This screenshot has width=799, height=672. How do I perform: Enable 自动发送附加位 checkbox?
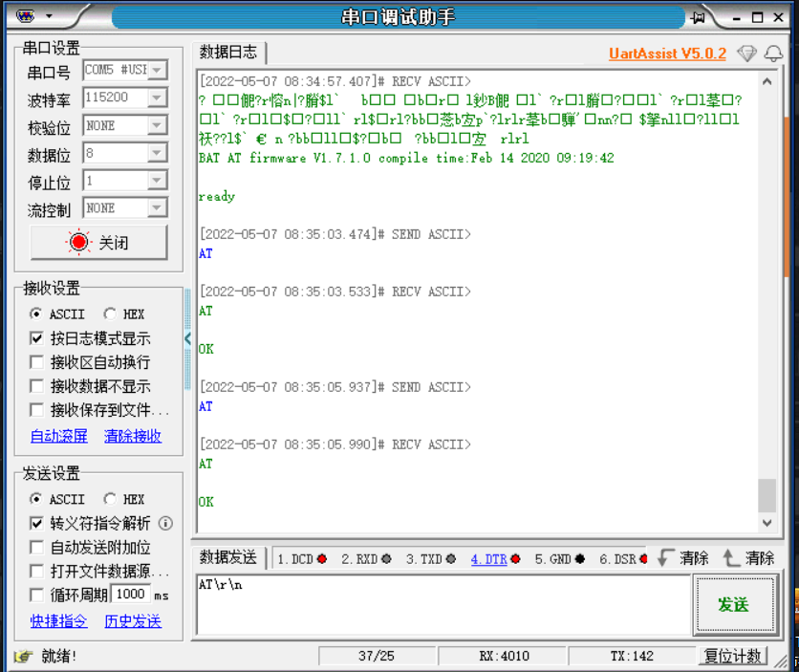36,547
